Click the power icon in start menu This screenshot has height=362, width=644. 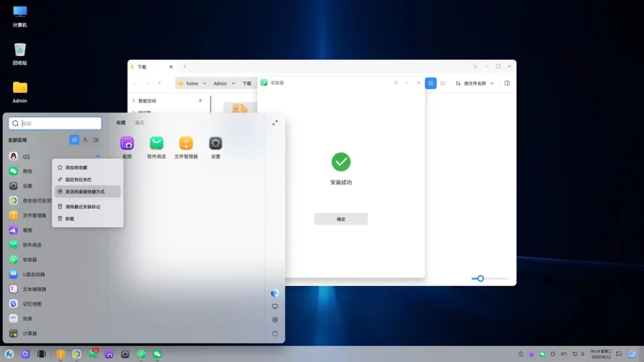click(275, 333)
